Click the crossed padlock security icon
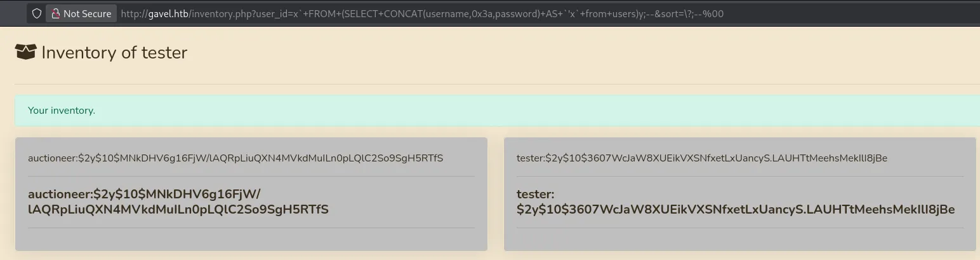980x260 pixels. (55, 13)
